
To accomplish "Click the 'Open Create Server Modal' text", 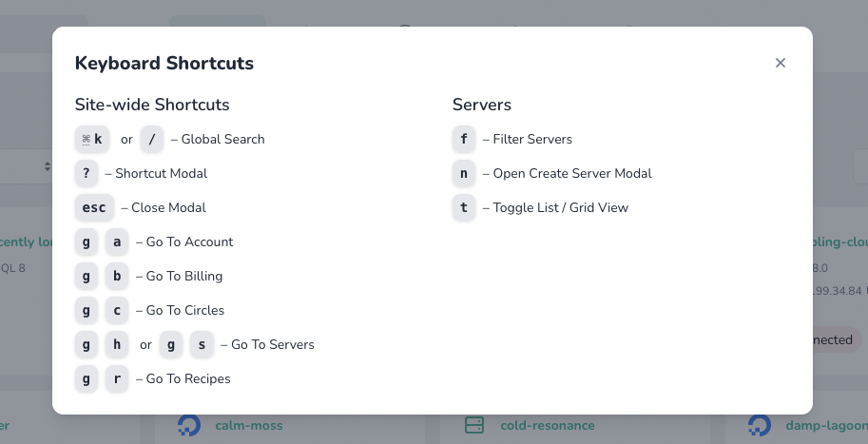I will tap(572, 174).
